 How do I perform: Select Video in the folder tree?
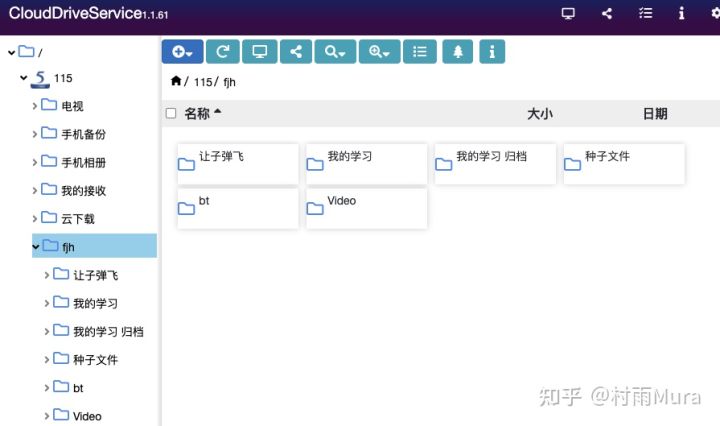87,416
